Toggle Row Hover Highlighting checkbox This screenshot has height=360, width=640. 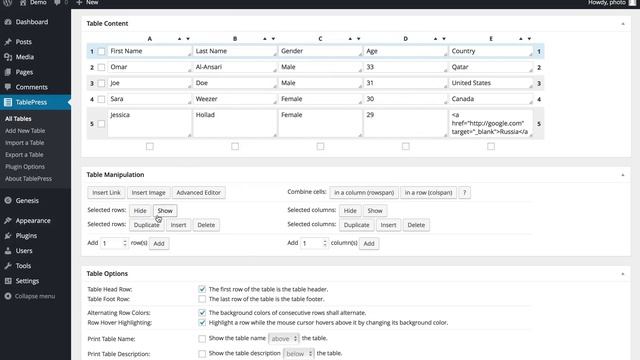point(202,322)
